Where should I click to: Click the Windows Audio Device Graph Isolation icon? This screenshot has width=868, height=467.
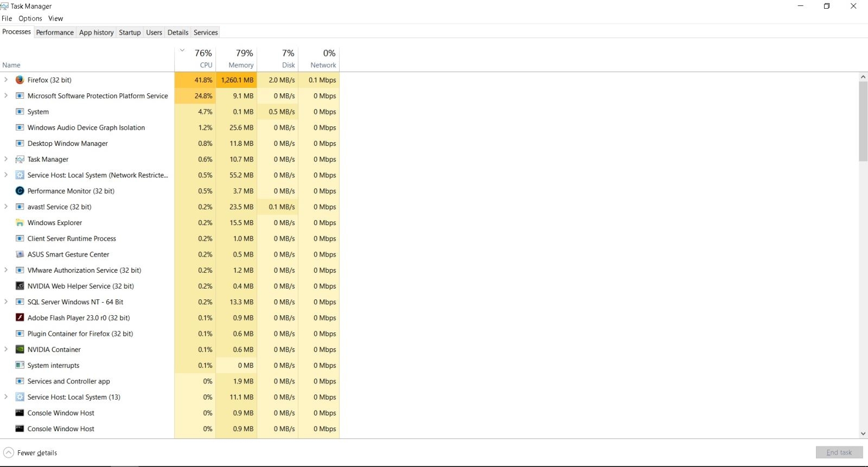coord(20,127)
